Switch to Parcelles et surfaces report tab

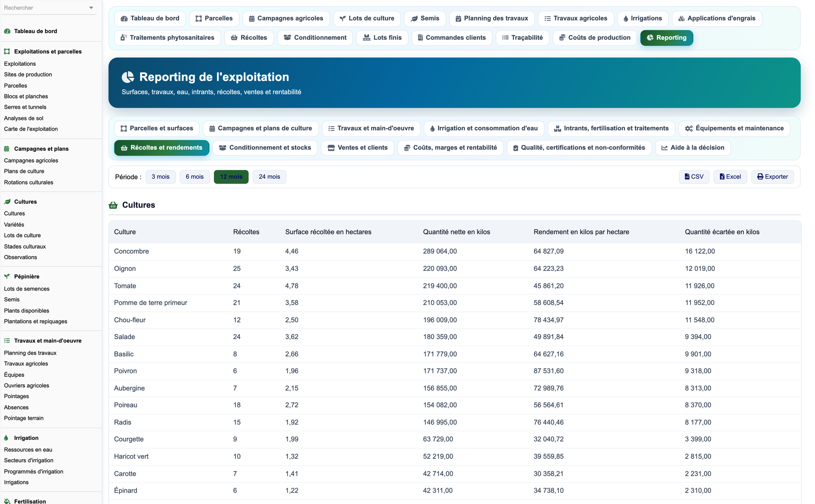(x=157, y=129)
